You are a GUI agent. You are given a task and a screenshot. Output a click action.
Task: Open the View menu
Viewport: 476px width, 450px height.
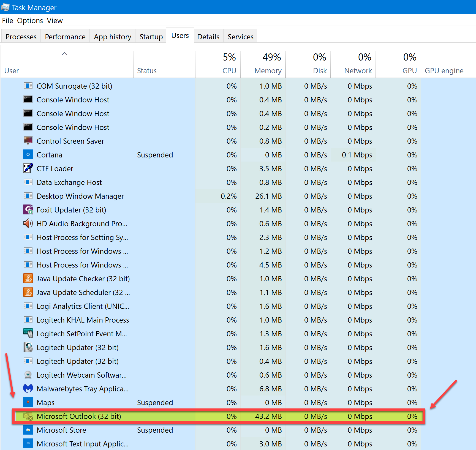[x=55, y=21]
